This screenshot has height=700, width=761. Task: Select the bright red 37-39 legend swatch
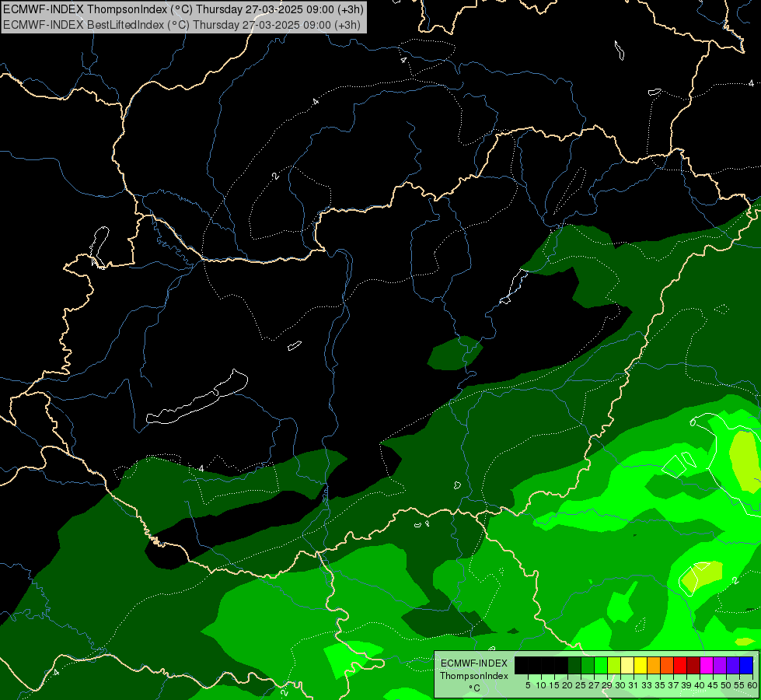click(x=680, y=665)
